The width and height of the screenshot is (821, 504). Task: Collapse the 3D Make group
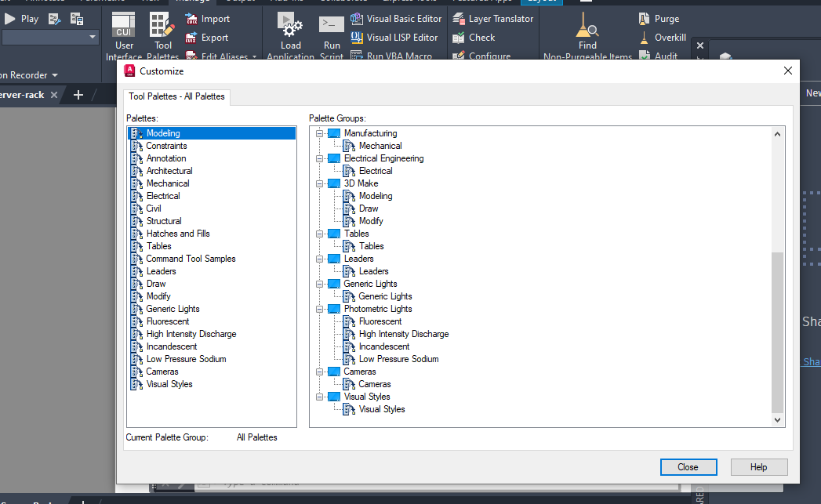click(x=319, y=183)
